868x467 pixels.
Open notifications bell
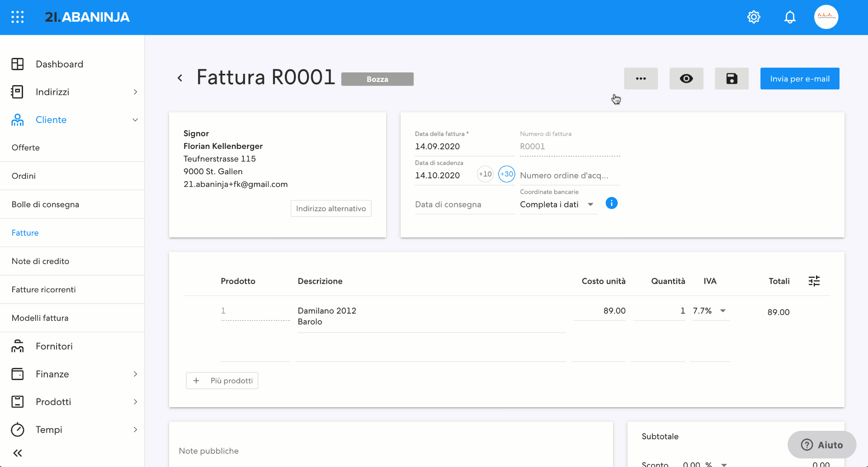790,17
